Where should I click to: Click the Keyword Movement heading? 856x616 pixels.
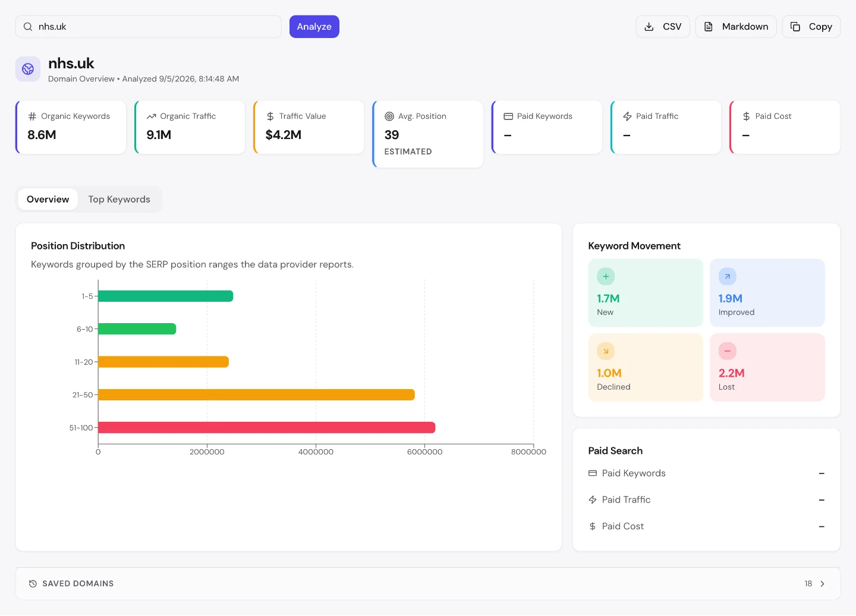[x=634, y=246]
